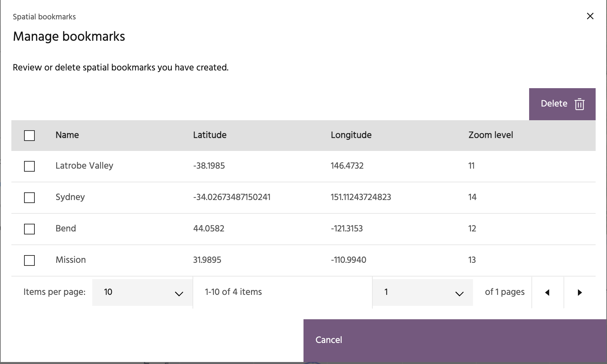This screenshot has width=607, height=364.
Task: Click the Latitude column header
Action: click(x=210, y=135)
